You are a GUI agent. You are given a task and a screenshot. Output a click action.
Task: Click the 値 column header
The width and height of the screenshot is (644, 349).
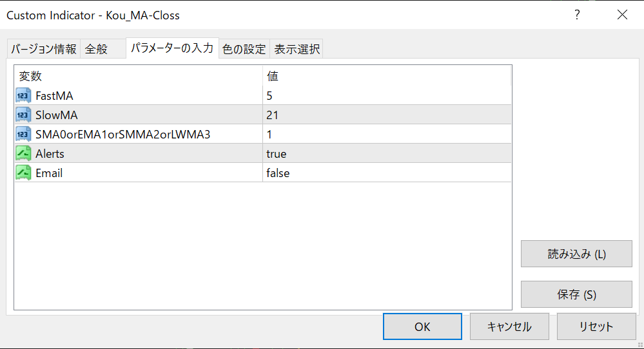point(387,76)
